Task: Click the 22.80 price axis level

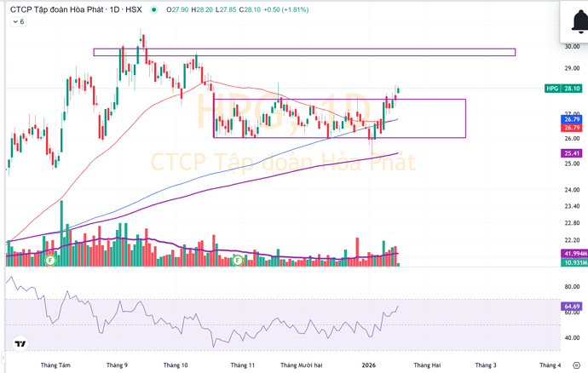Action: [x=573, y=223]
